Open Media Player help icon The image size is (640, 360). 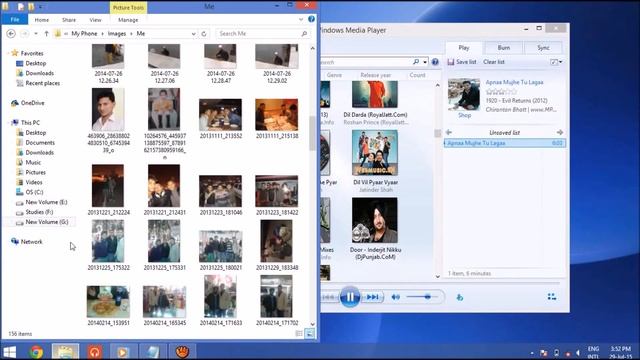tap(435, 62)
